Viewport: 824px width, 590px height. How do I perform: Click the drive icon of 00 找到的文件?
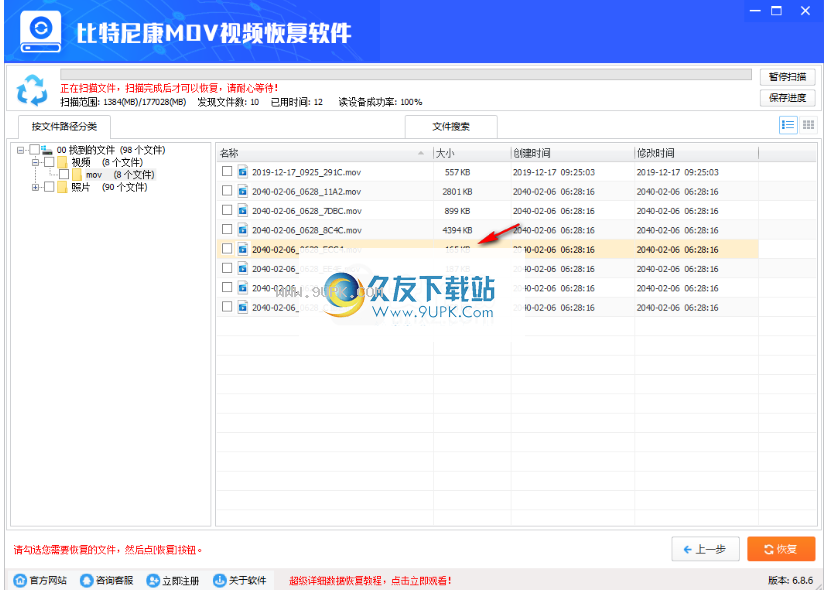pyautogui.click(x=47, y=150)
